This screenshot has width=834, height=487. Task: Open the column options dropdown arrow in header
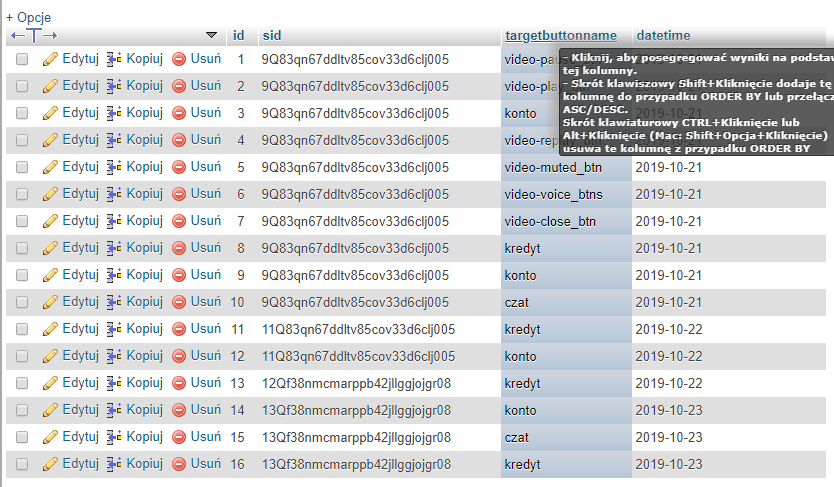point(211,35)
